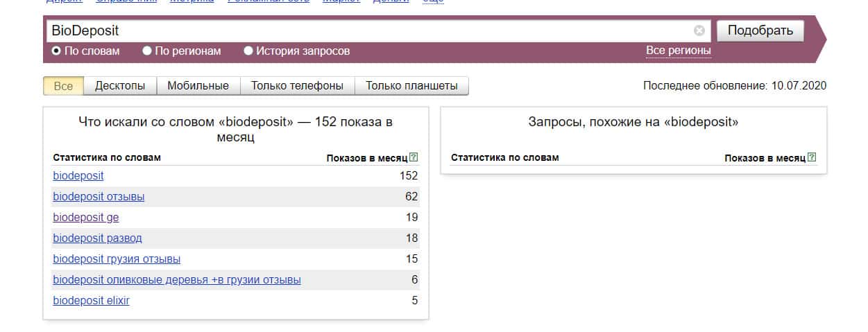The width and height of the screenshot is (868, 332).
Task: Click the Что искали со словом heading
Action: tap(236, 130)
